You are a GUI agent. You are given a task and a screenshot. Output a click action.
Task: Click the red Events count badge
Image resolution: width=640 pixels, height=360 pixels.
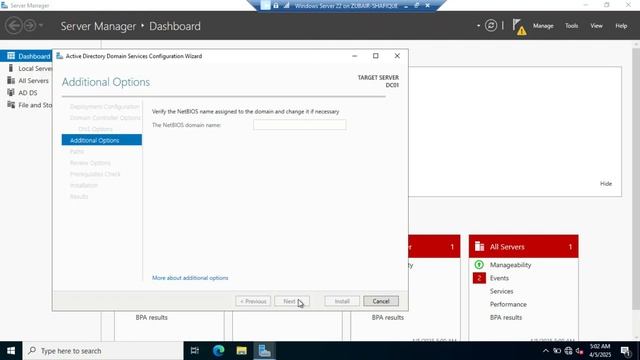479,278
